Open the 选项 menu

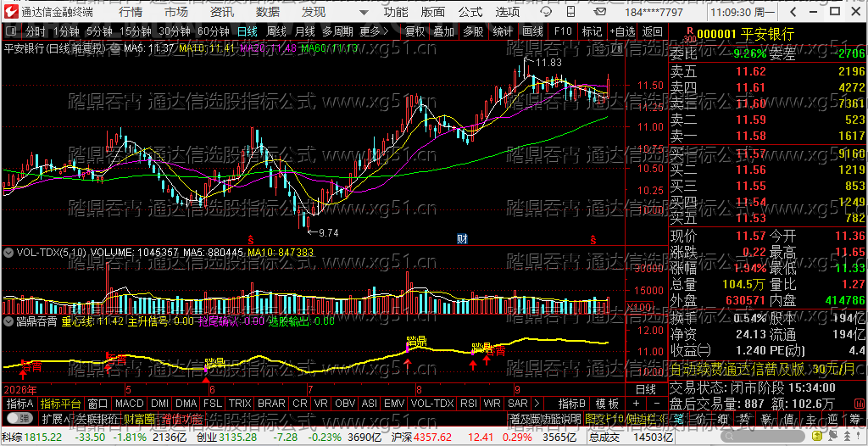coord(508,12)
